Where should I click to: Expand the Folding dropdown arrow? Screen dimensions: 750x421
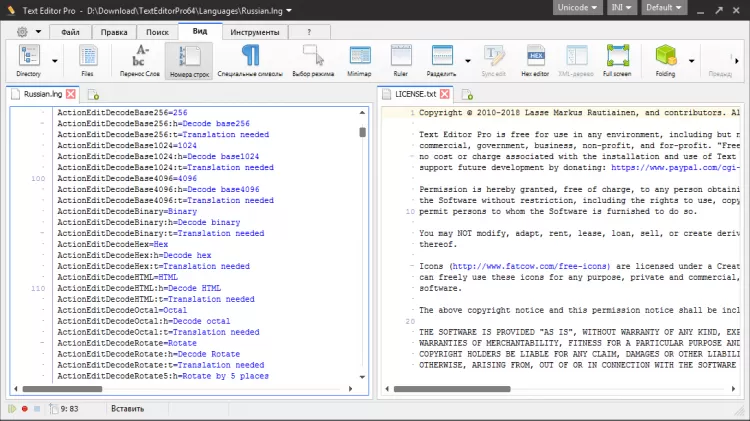tap(692, 61)
